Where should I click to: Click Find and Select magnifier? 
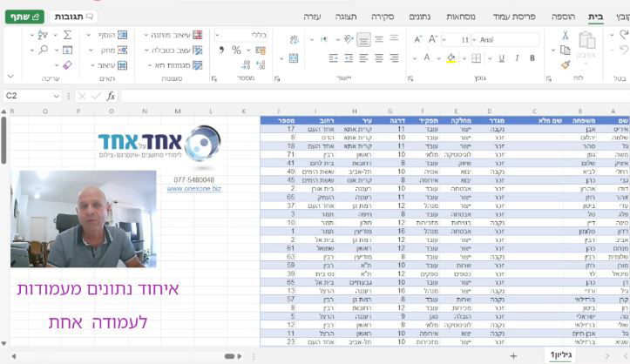[43, 50]
